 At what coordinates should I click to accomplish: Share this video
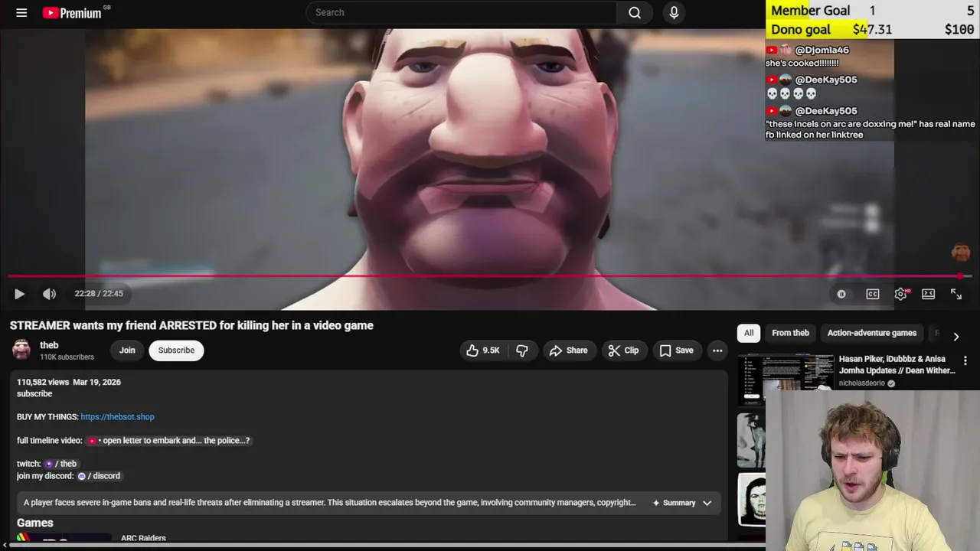569,350
